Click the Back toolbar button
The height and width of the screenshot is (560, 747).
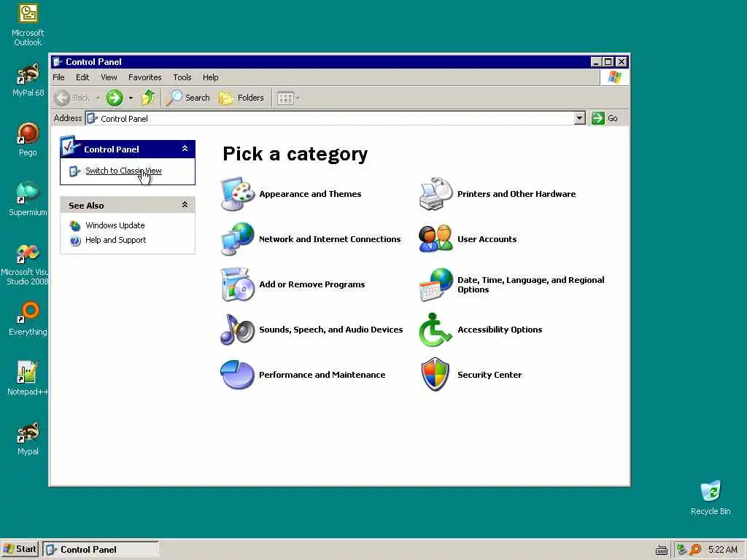coord(72,98)
